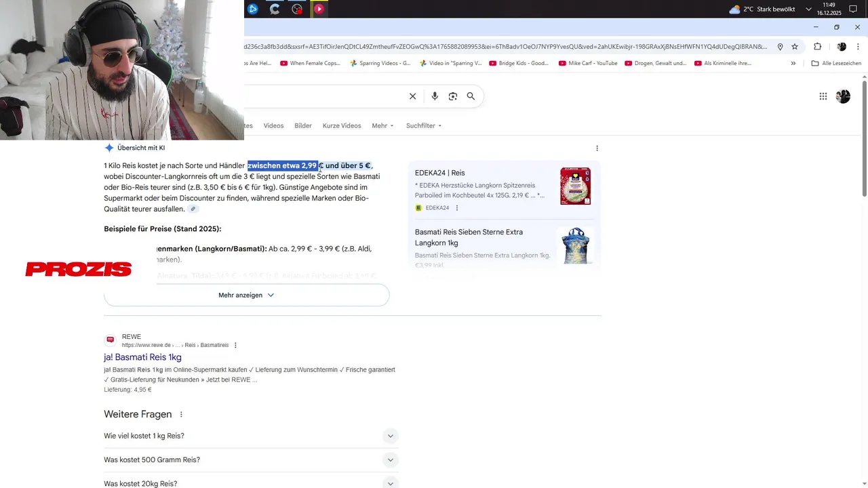The image size is (868, 488).
Task: Click the browser address bar URL
Action: pyautogui.click(x=505, y=47)
